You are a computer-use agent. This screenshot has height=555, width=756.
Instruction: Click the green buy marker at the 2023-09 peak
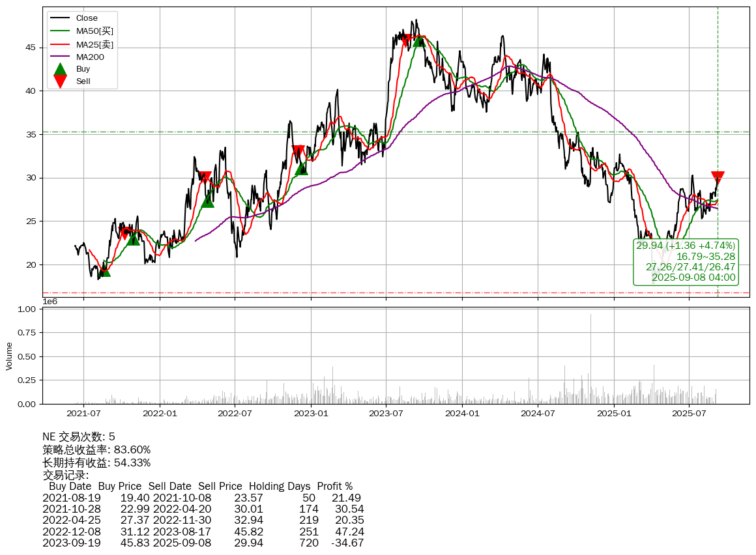pos(418,40)
